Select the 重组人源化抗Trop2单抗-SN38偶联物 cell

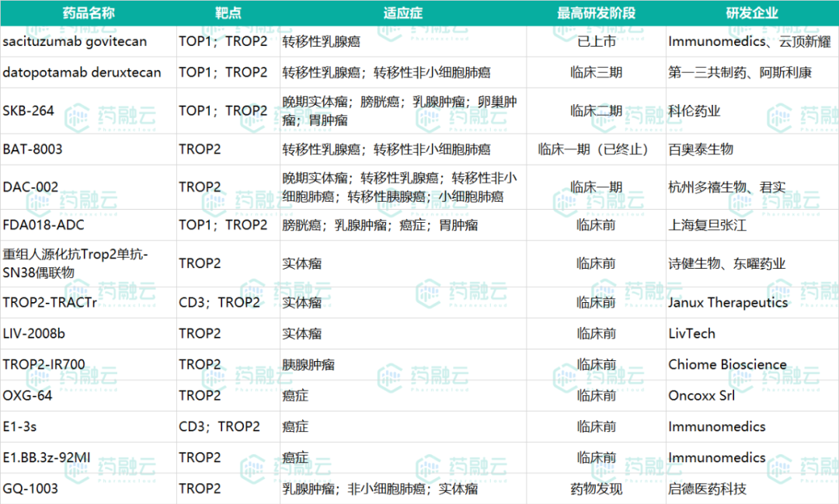point(89,264)
